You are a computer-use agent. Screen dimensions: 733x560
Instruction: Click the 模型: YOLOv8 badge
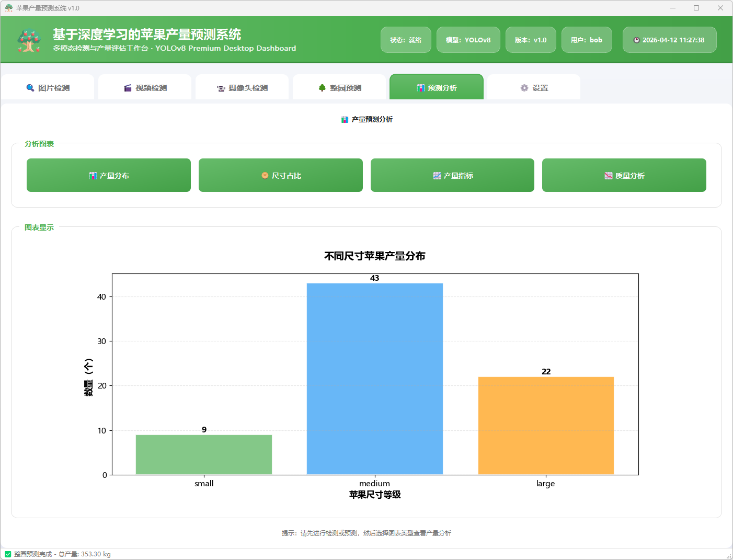pyautogui.click(x=468, y=40)
